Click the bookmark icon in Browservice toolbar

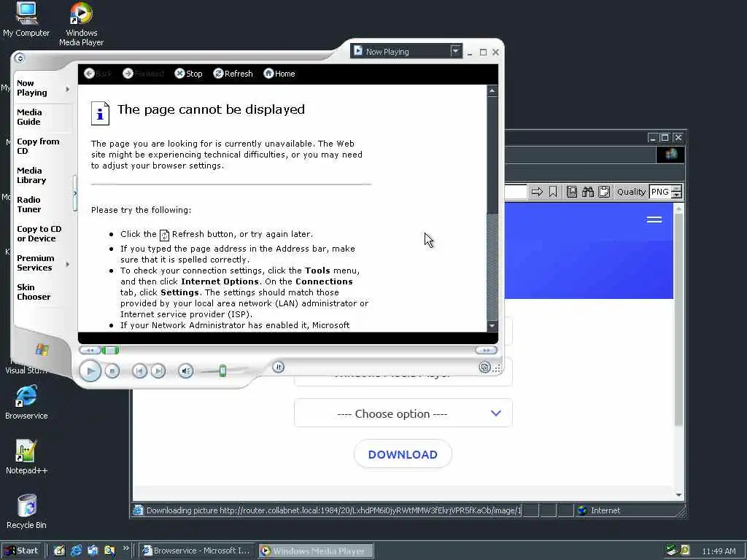click(x=553, y=192)
